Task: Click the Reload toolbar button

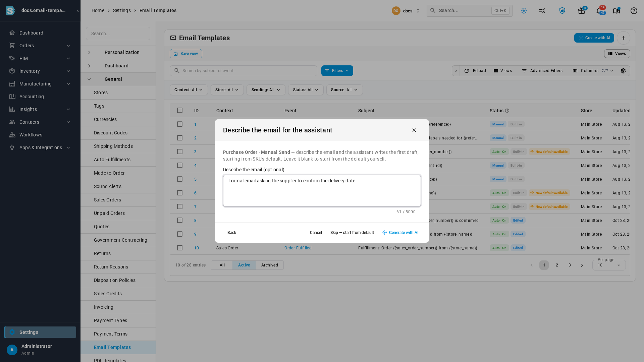Action: click(x=475, y=71)
